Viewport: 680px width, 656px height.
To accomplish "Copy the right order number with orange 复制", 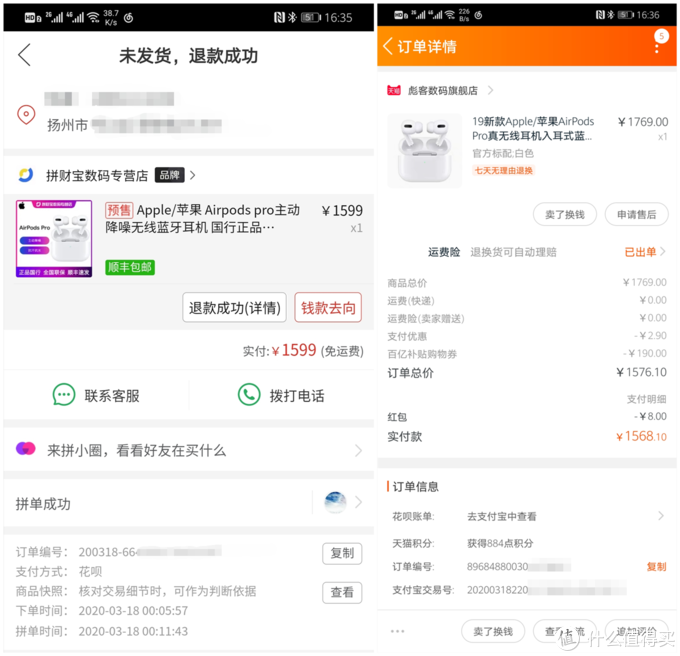I will (656, 566).
